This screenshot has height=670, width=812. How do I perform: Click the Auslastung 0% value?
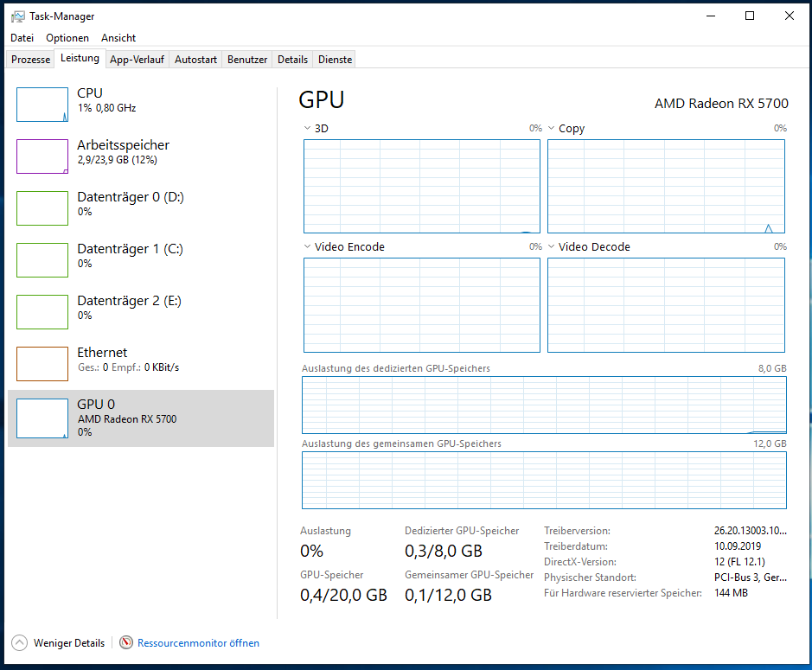[x=312, y=551]
